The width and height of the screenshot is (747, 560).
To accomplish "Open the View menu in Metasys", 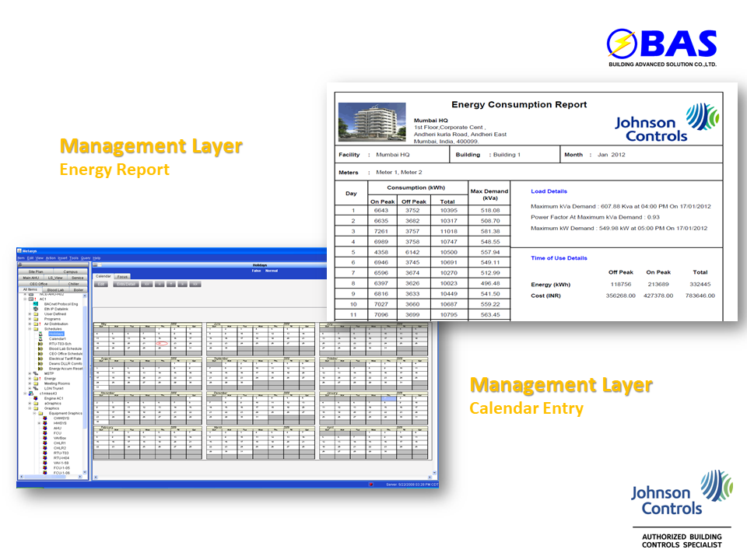I will pos(40,258).
